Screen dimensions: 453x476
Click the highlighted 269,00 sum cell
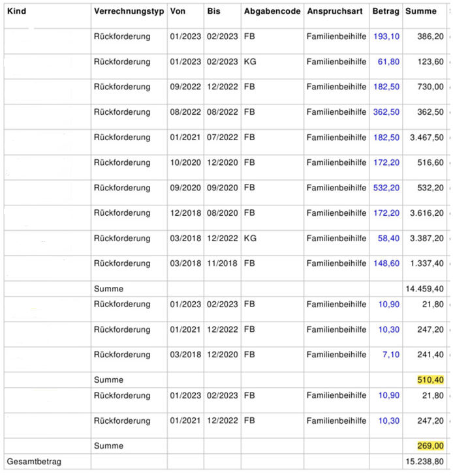pos(431,446)
